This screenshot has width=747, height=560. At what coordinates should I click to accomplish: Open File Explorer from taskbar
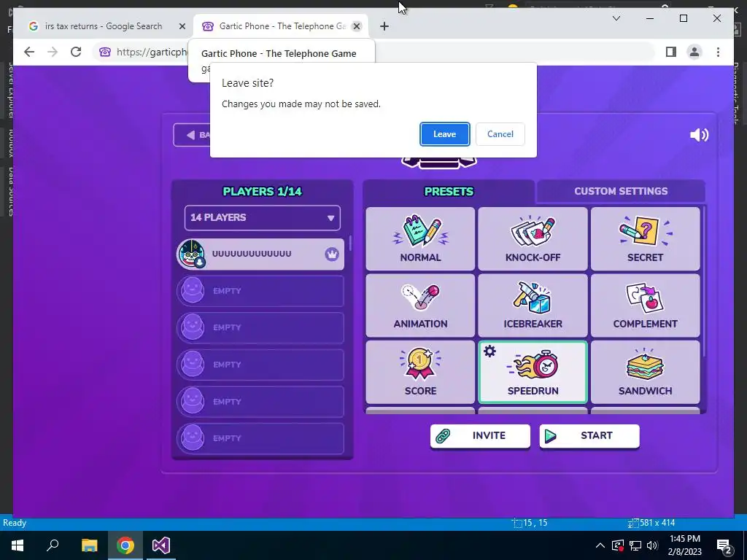click(x=89, y=545)
